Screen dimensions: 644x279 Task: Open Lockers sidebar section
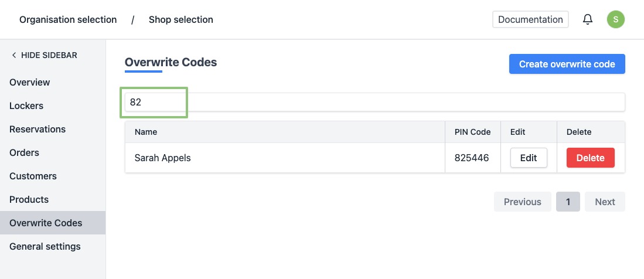tap(26, 106)
